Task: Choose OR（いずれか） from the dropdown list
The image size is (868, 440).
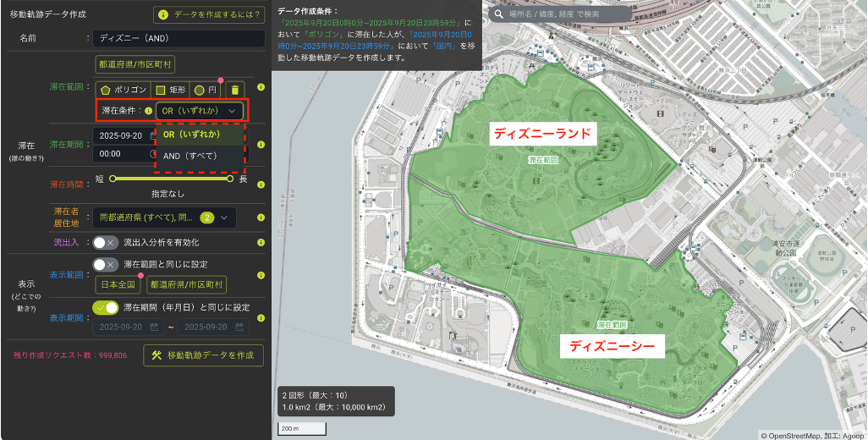Action: (x=191, y=134)
